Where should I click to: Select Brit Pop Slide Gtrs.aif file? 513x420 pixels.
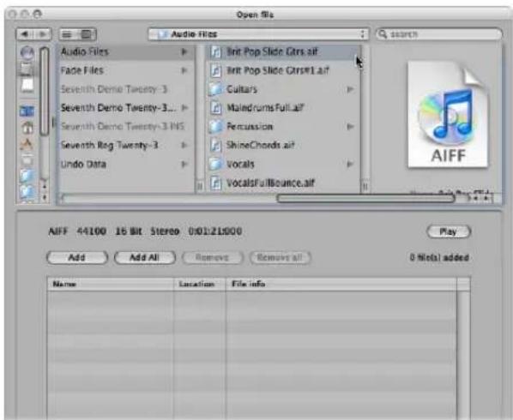283,51
